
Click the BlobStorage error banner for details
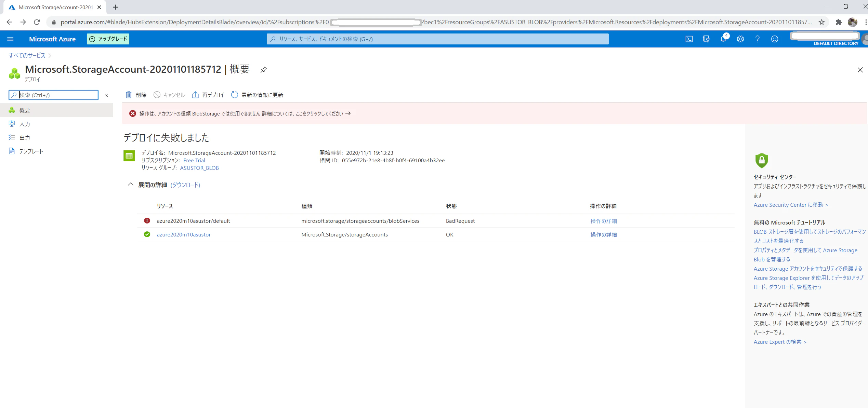[x=494, y=113]
